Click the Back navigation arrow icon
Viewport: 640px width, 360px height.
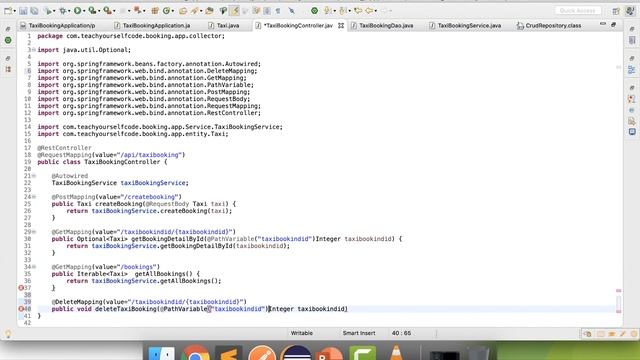coord(369,11)
